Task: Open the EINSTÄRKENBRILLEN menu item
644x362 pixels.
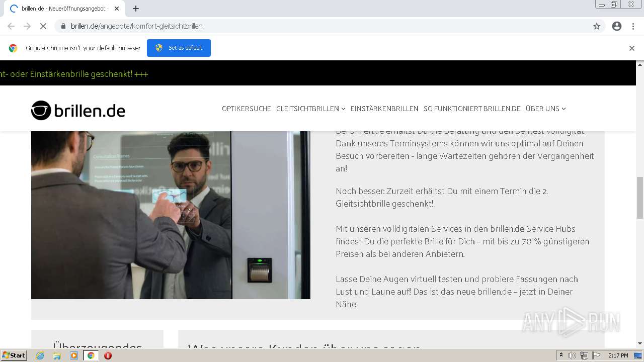Action: (384, 109)
